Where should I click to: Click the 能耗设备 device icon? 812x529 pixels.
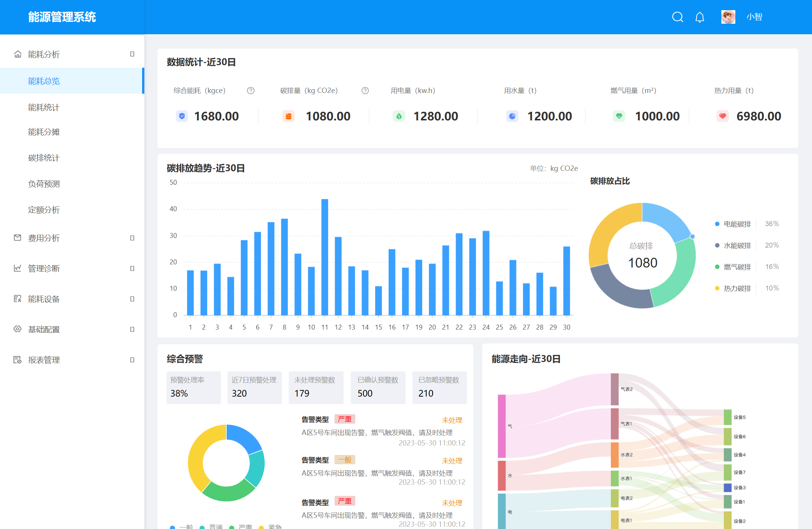(18, 299)
